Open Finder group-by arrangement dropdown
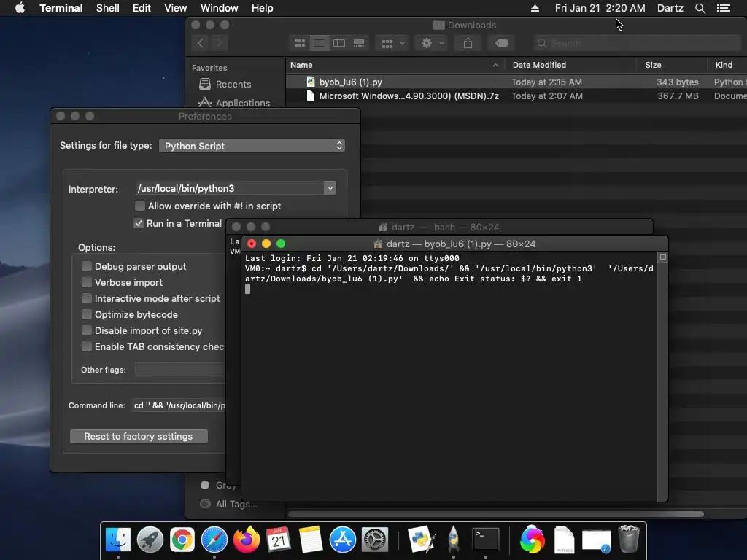The width and height of the screenshot is (747, 560). point(392,43)
